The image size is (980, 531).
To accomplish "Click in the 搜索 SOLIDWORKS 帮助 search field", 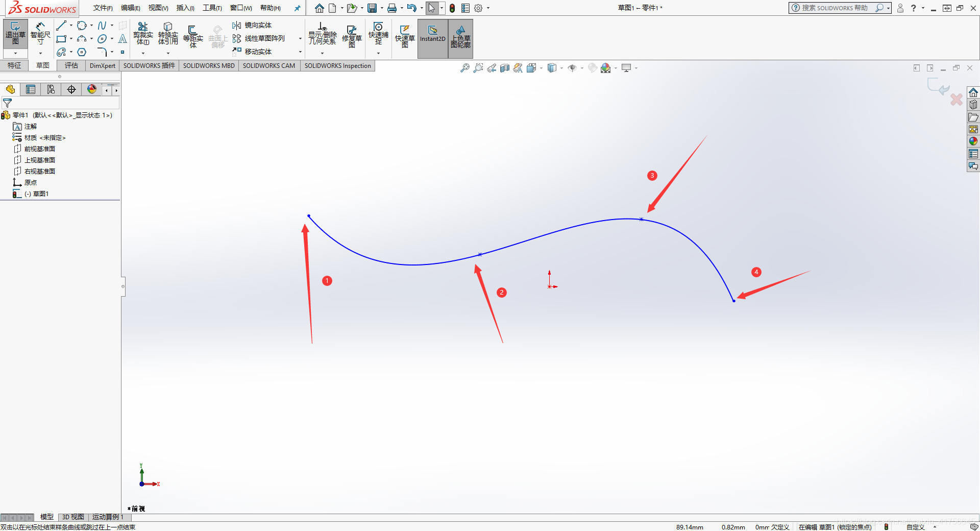I will point(835,8).
